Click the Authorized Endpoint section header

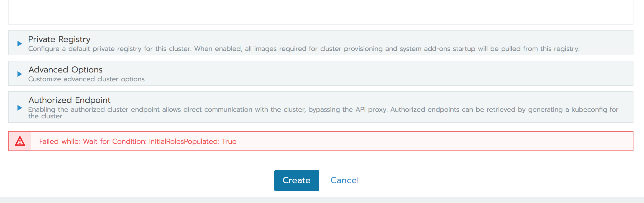(x=69, y=100)
